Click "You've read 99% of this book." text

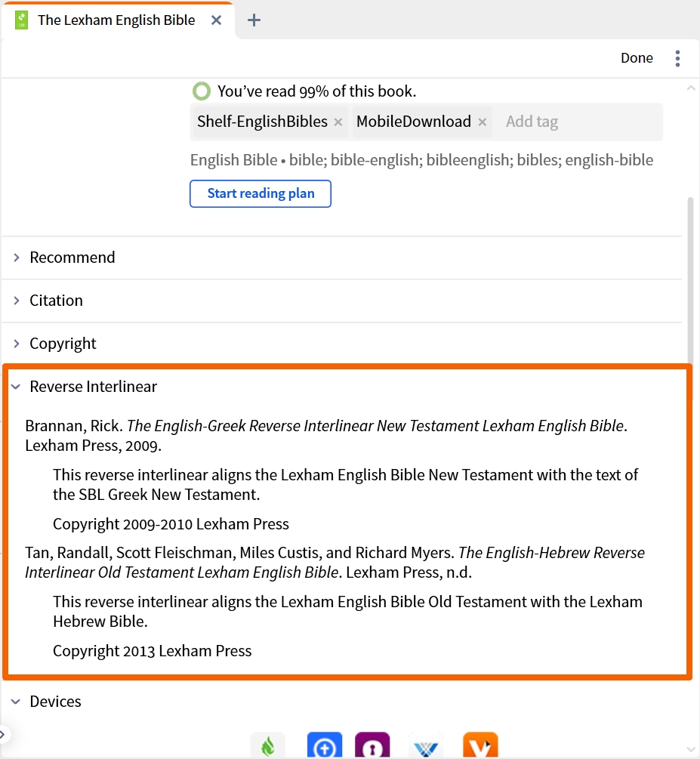point(316,91)
